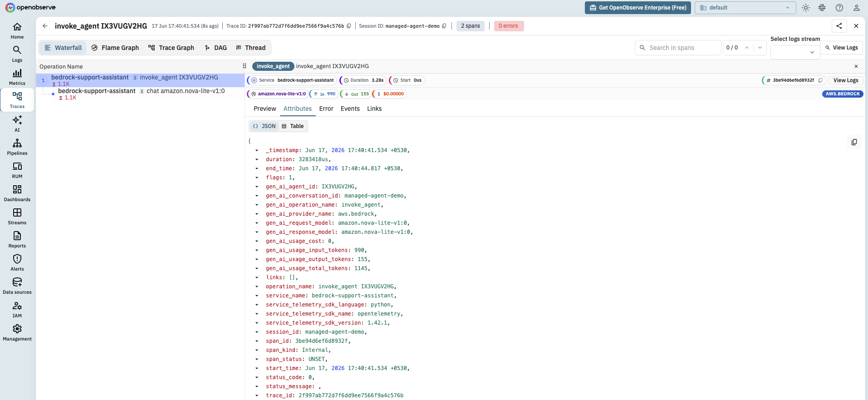Open Reports in the sidebar
Viewport: 868px width, 400px height.
(x=17, y=240)
